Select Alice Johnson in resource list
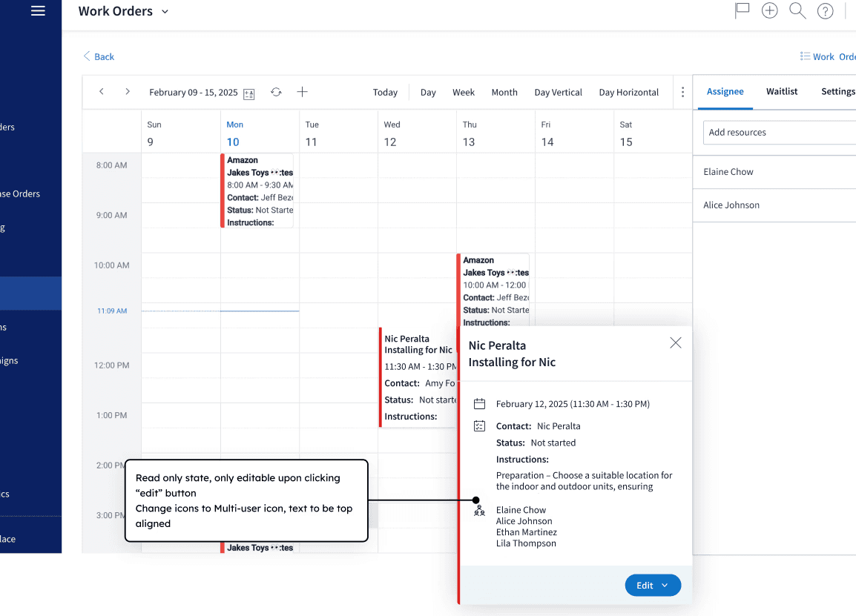Image resolution: width=856 pixels, height=616 pixels. pos(774,205)
